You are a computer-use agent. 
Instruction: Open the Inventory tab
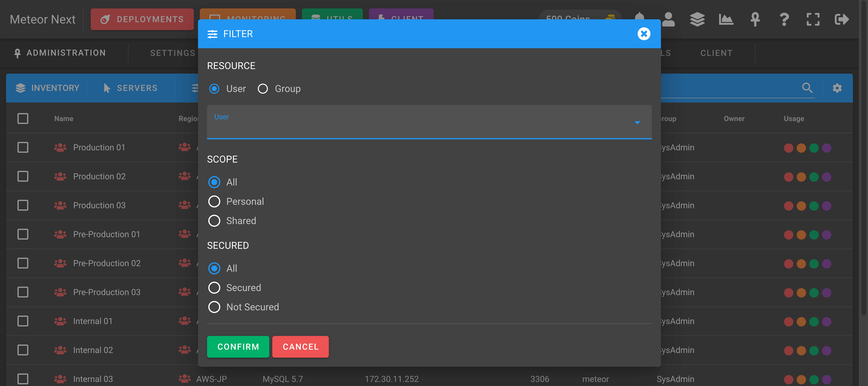click(x=47, y=88)
